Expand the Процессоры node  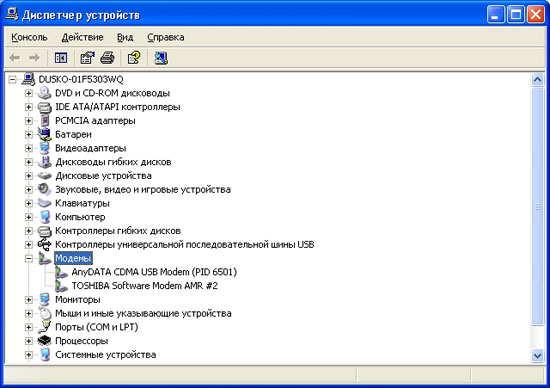click(29, 341)
